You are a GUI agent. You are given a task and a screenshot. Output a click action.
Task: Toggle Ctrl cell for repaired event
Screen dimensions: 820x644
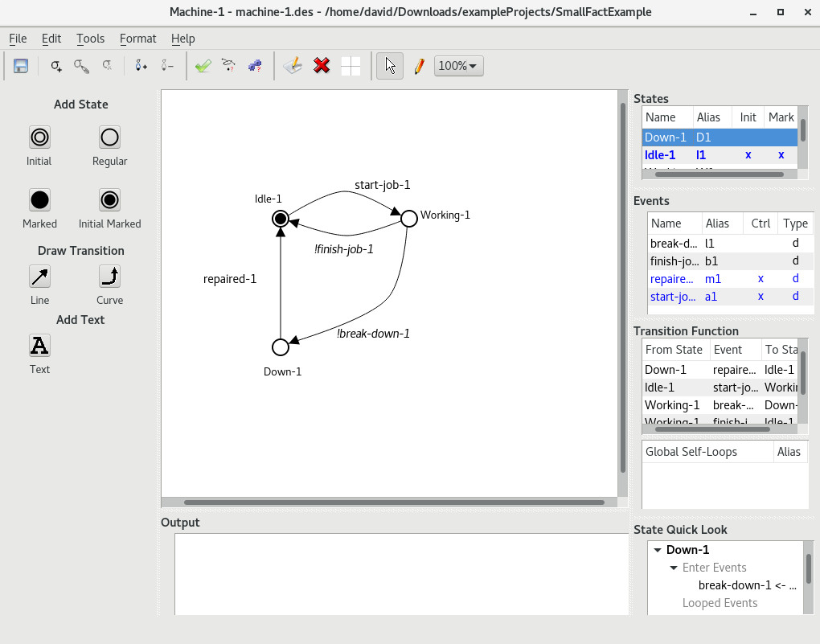pyautogui.click(x=761, y=278)
